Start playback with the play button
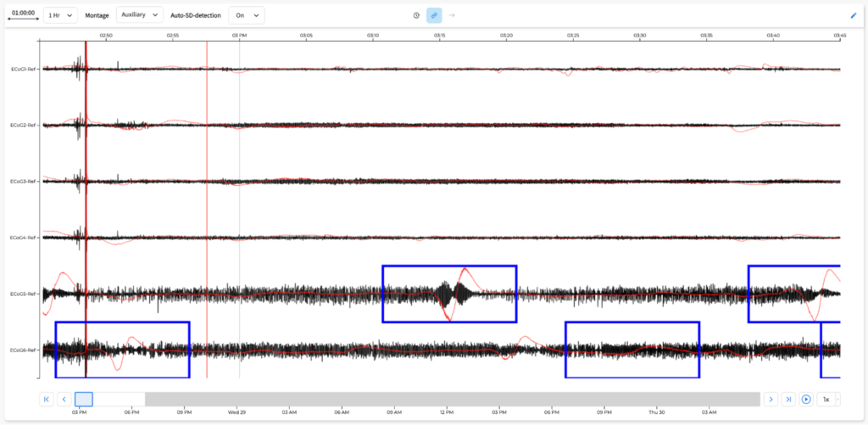868x425 pixels. pyautogui.click(x=806, y=399)
